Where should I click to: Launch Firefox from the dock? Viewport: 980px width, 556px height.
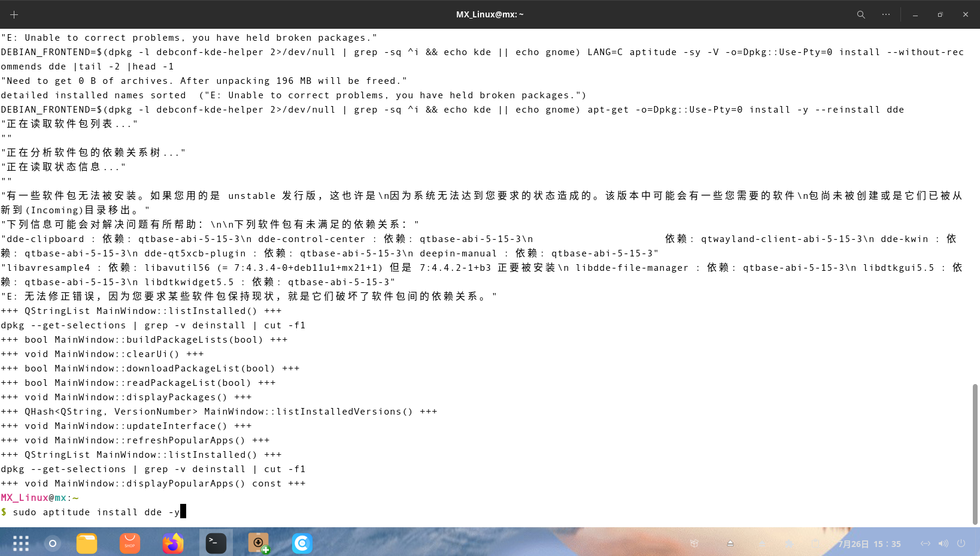[173, 543]
